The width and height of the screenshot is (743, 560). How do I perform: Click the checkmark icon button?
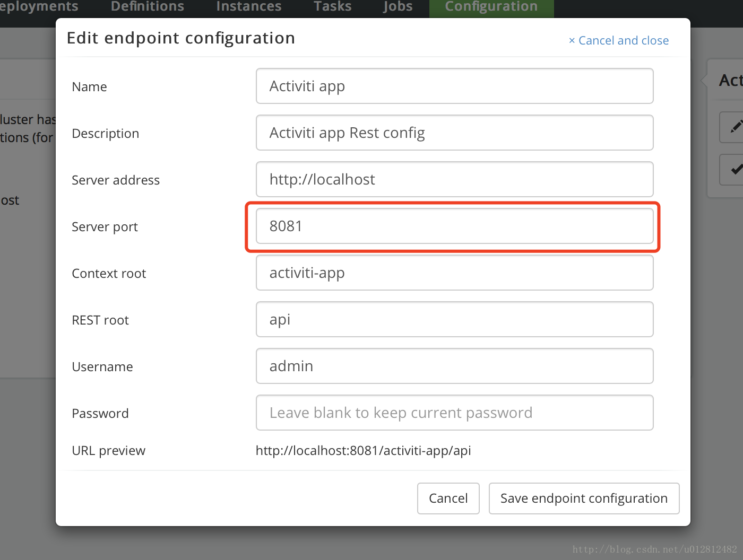732,170
